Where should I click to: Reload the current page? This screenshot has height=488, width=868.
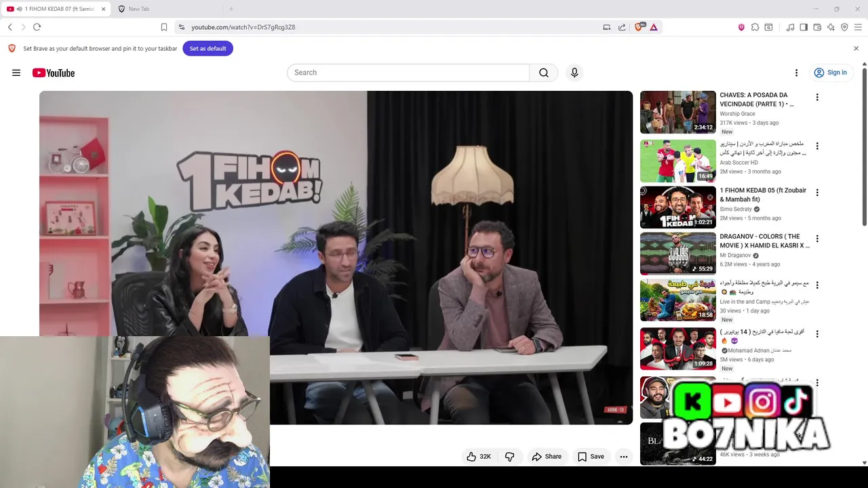coord(37,27)
